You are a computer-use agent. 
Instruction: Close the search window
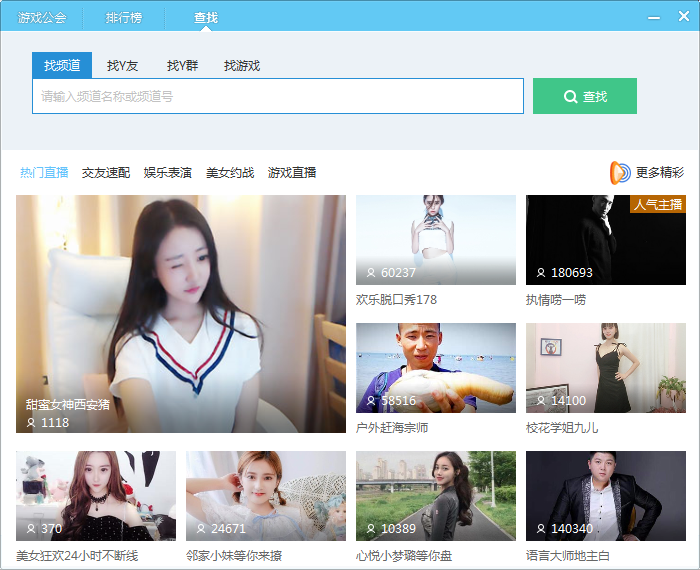(x=683, y=17)
